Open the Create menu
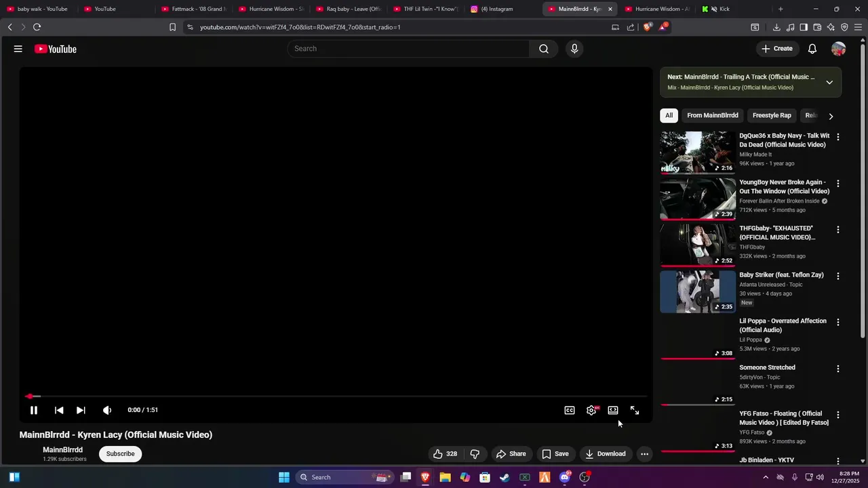 click(x=777, y=49)
